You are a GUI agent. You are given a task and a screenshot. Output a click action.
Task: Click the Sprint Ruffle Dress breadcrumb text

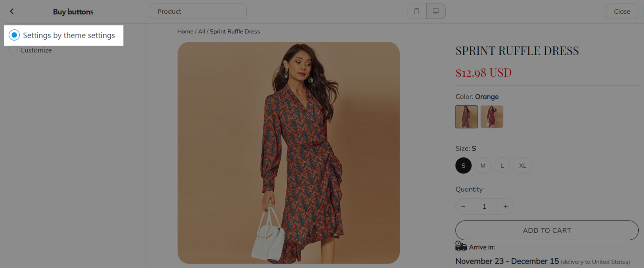pos(235,31)
